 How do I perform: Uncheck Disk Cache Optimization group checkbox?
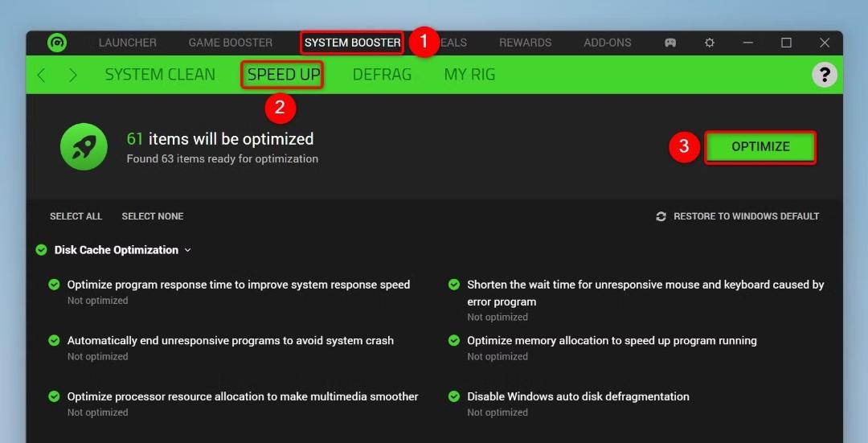(42, 250)
